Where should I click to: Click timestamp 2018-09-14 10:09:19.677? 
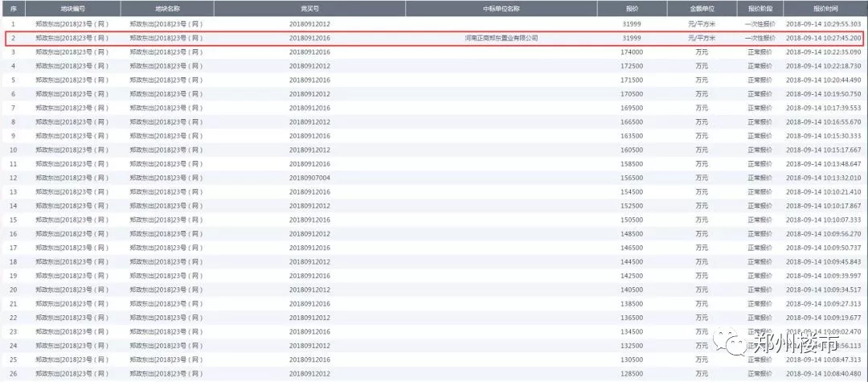coord(823,318)
